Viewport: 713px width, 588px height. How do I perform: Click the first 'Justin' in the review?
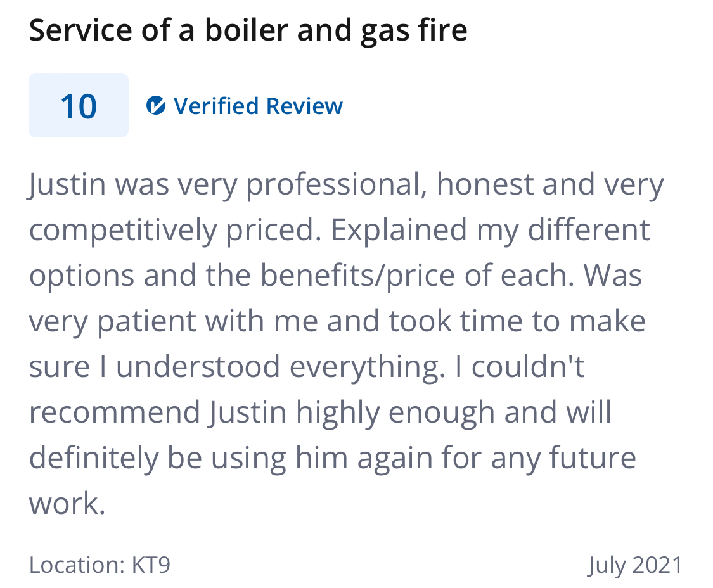(x=67, y=184)
